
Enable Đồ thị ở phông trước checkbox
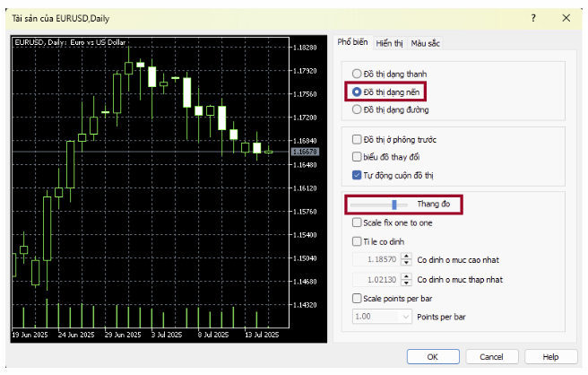tap(357, 139)
